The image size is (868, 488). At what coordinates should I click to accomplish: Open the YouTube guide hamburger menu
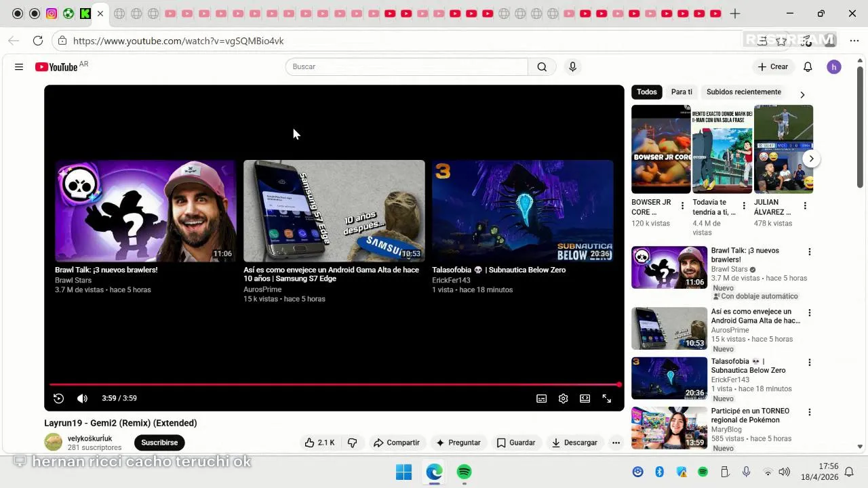[19, 66]
